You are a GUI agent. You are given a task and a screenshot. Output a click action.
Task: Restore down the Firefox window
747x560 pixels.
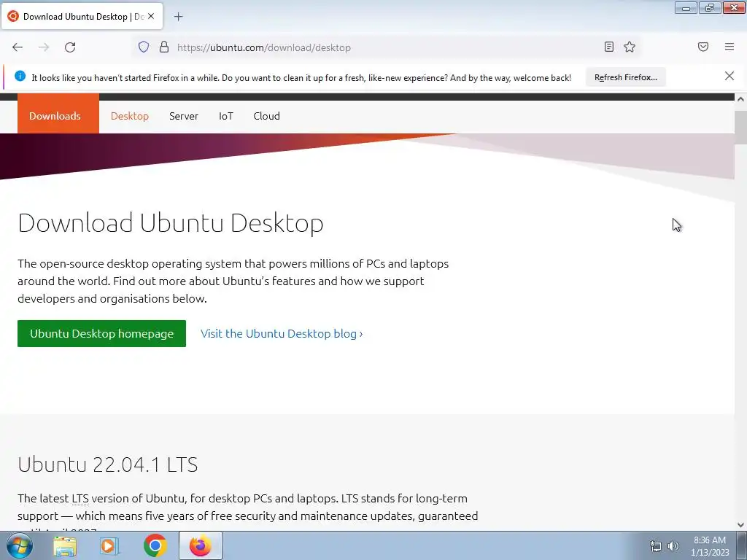pyautogui.click(x=709, y=8)
